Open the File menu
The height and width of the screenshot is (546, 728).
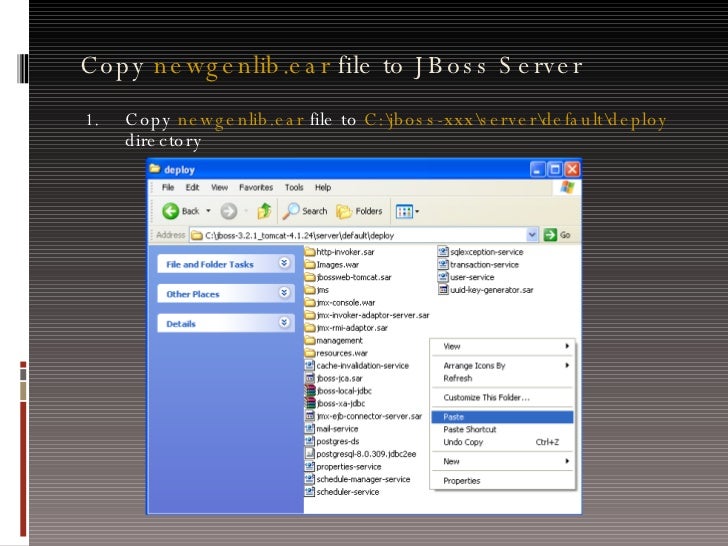click(168, 187)
